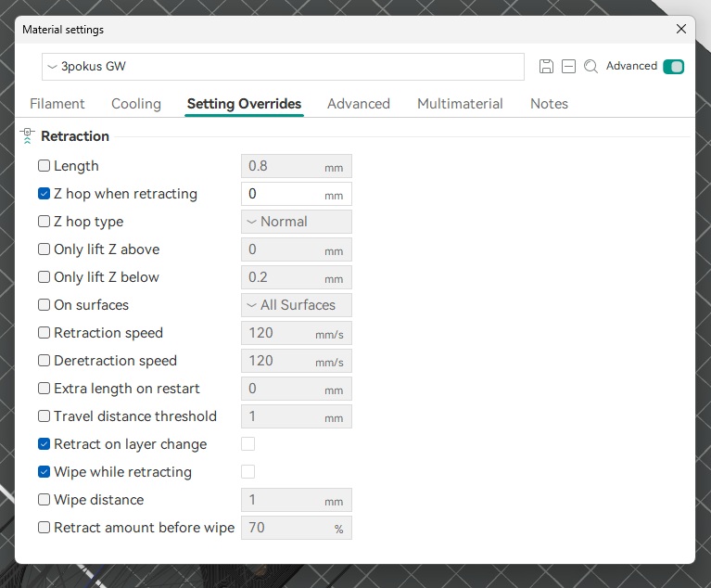This screenshot has width=711, height=588.
Task: Close the Material settings dialog
Action: click(x=681, y=29)
